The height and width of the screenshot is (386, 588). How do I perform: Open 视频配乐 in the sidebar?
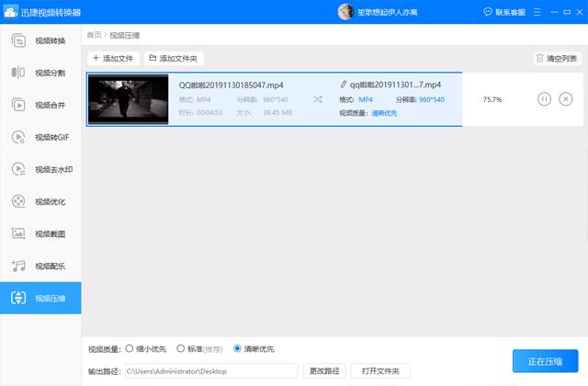tap(40, 266)
